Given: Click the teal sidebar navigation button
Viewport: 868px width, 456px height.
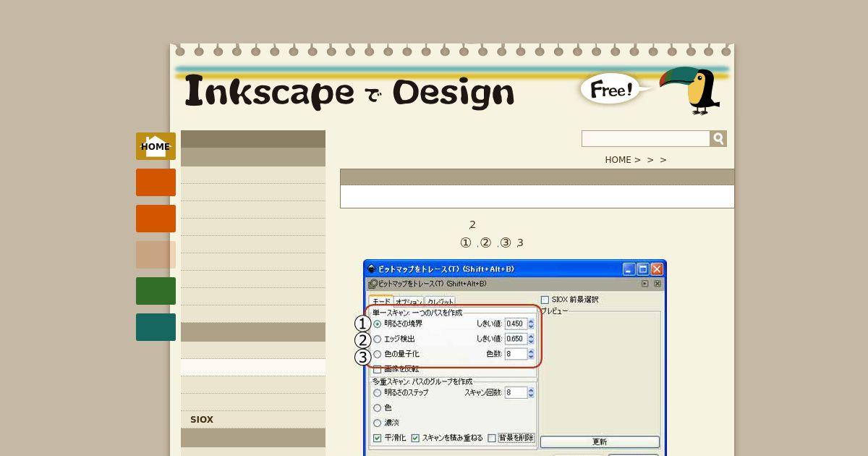Looking at the screenshot, I should [x=156, y=327].
